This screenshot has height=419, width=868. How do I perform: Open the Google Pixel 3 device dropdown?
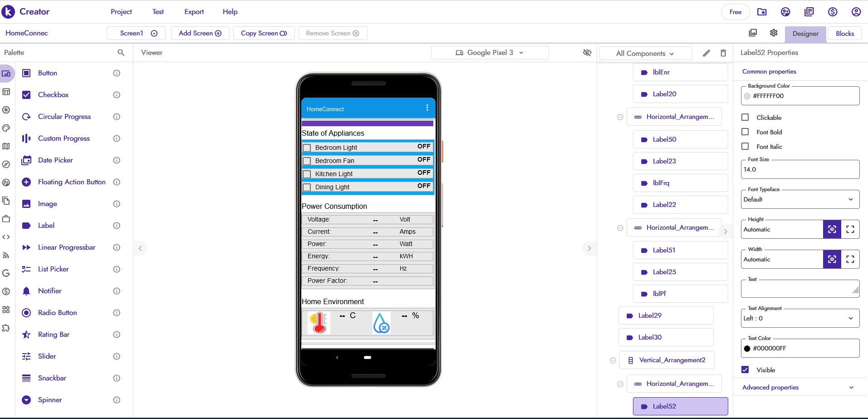[x=490, y=53]
